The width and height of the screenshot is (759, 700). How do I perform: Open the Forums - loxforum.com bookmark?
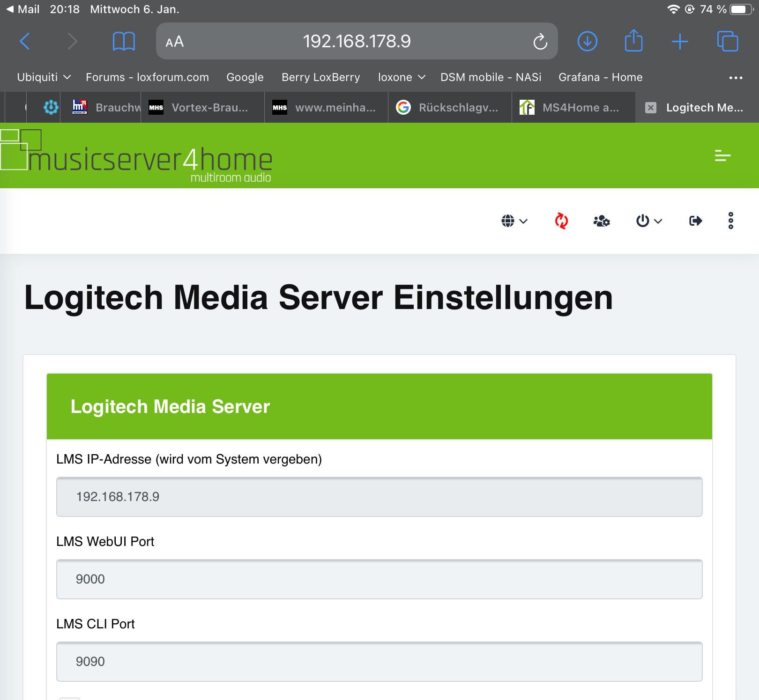tap(147, 77)
